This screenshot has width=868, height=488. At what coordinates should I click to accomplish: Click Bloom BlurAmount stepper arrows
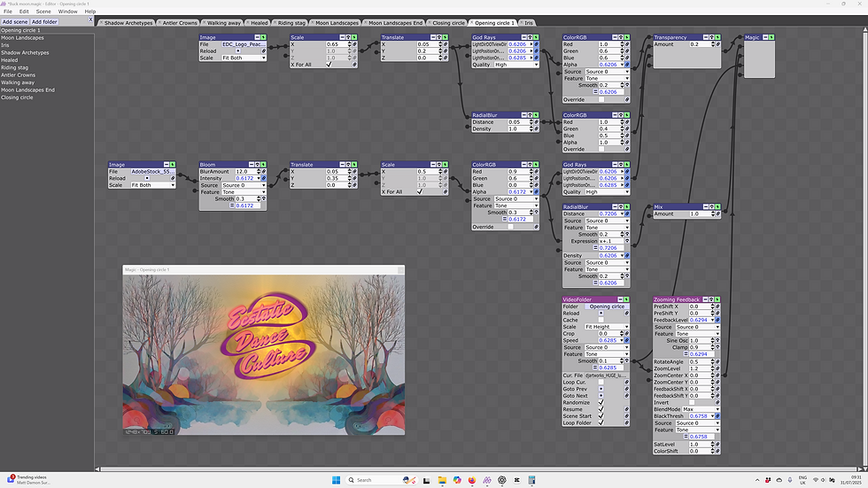click(259, 172)
